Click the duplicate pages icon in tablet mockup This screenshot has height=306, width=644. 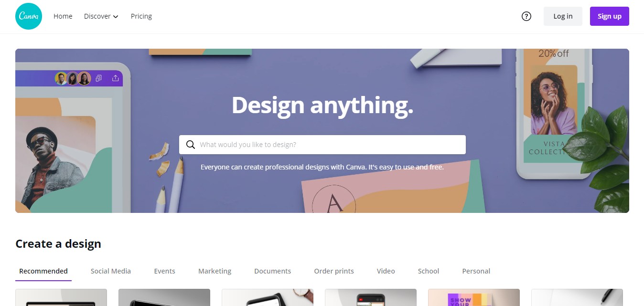click(x=99, y=78)
